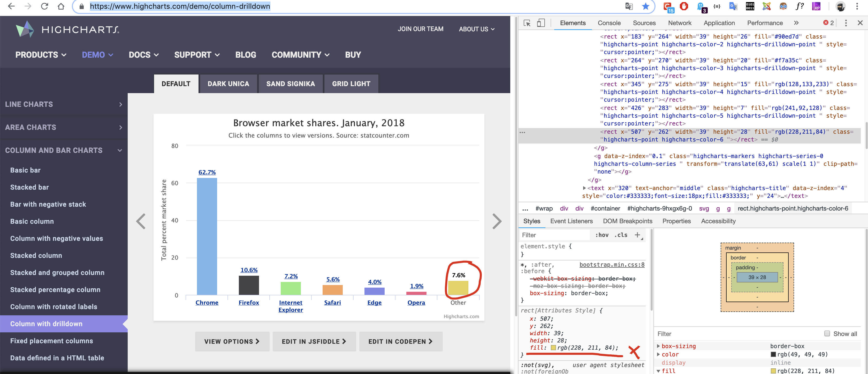The height and width of the screenshot is (374, 868).
Task: Focus the Styles Filter input
Action: pos(554,235)
